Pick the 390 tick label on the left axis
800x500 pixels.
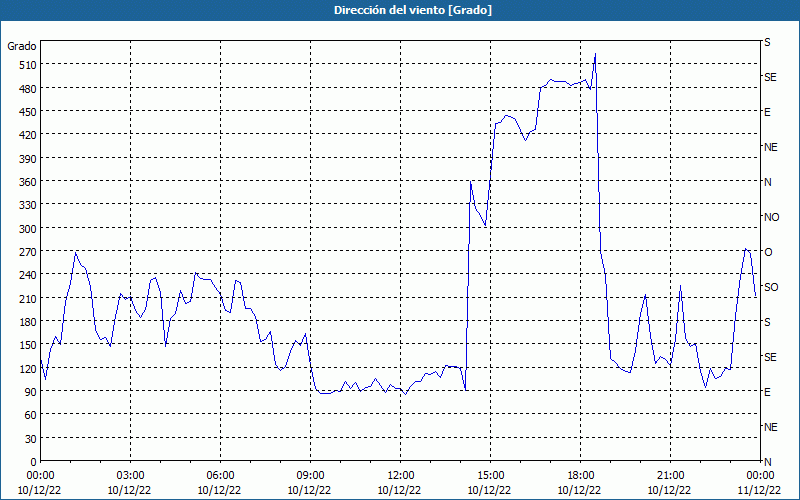click(28, 159)
